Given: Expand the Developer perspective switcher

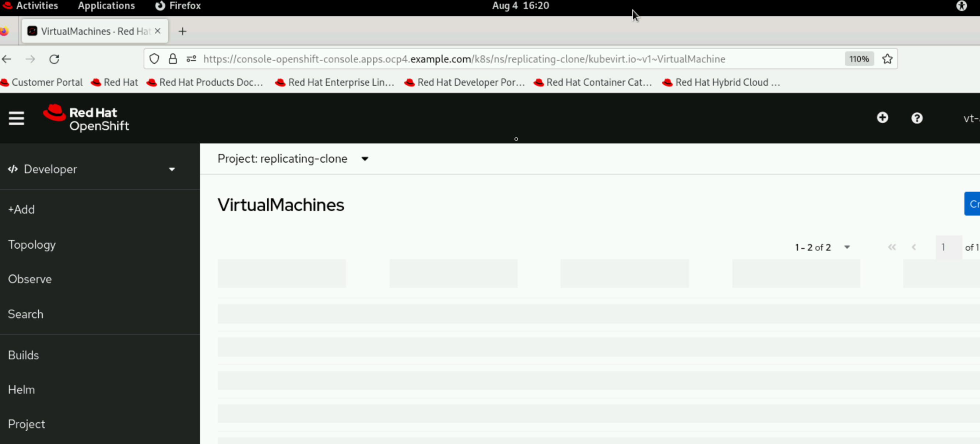Looking at the screenshot, I should pos(91,169).
